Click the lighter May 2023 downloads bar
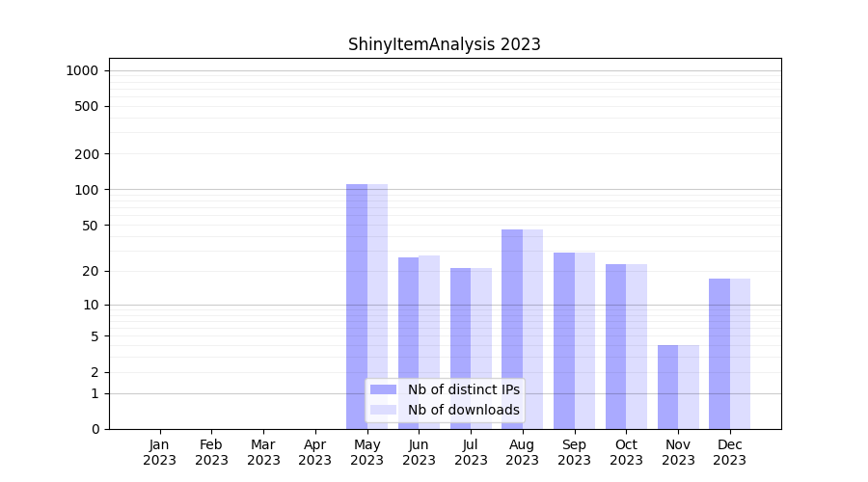 click(377, 280)
